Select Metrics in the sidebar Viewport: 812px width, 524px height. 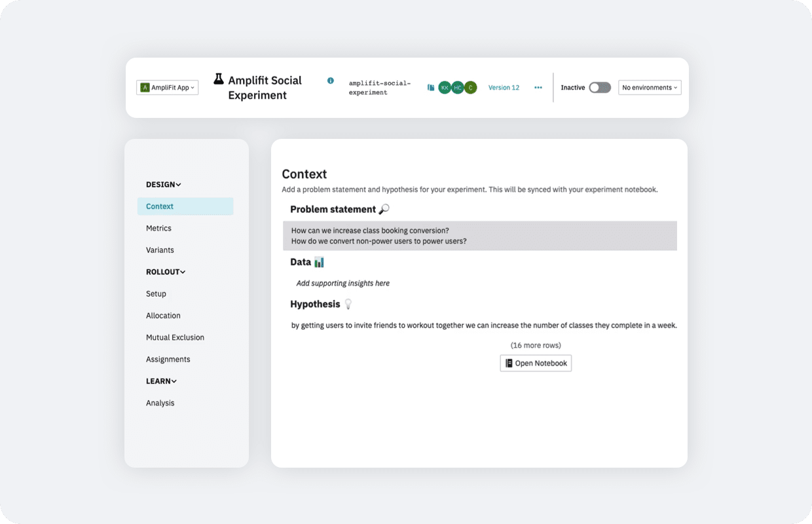(x=158, y=229)
